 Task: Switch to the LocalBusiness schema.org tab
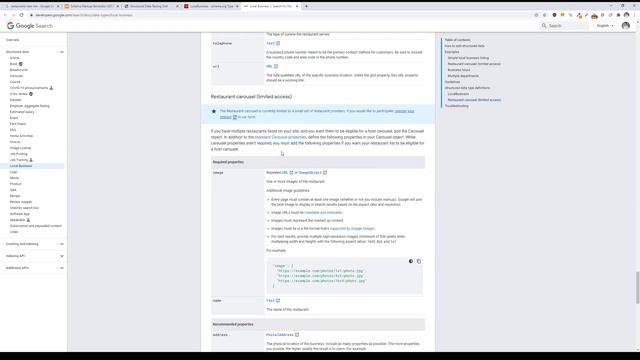coord(211,6)
